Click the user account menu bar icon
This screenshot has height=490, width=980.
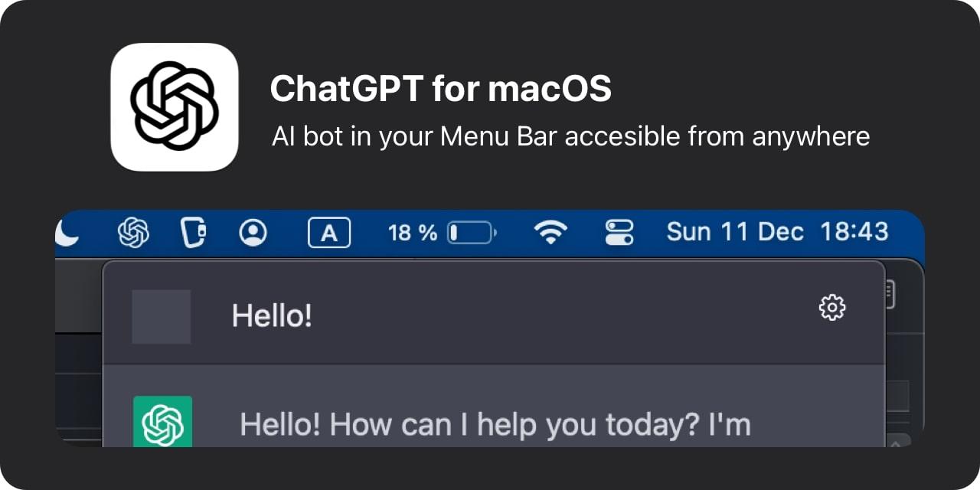tap(253, 232)
